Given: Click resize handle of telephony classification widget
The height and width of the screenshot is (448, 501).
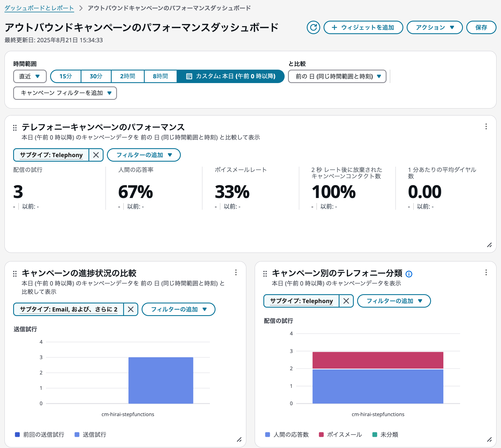Looking at the screenshot, I should (489, 440).
